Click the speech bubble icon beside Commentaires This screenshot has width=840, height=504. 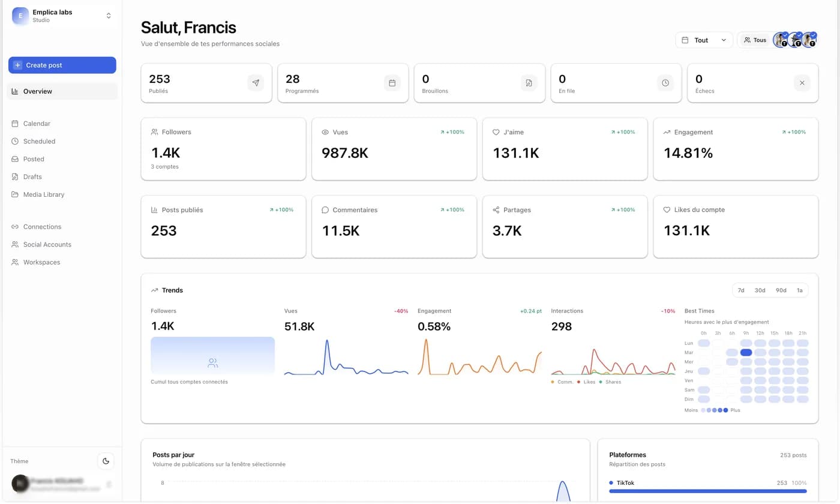[325, 210]
